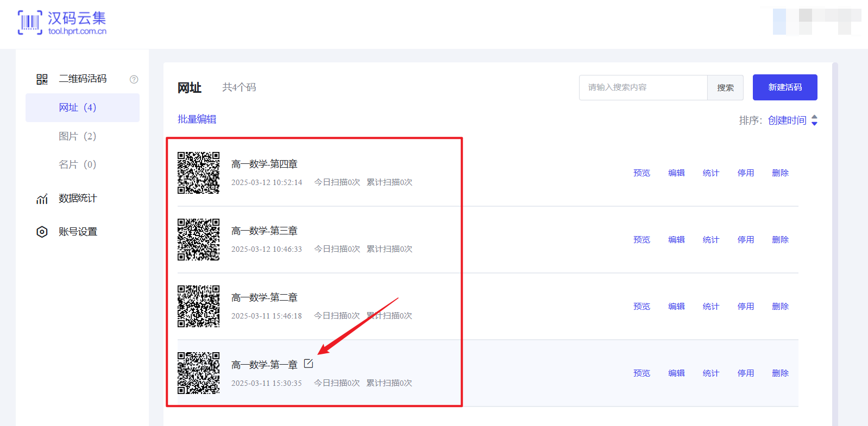Click the title 高一数学-第一章
The height and width of the screenshot is (426, 868).
tap(265, 365)
